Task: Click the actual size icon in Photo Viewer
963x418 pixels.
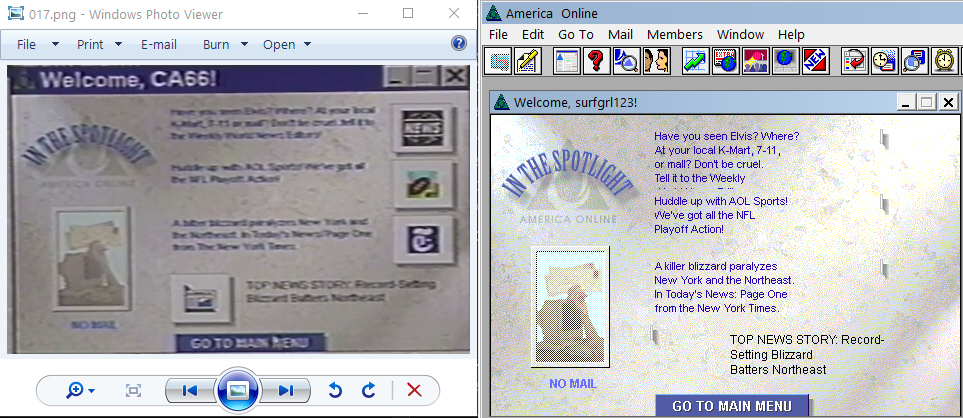Action: [133, 390]
